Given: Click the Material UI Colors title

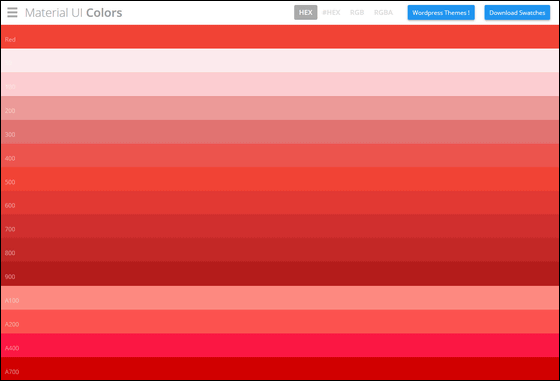Looking at the screenshot, I should pos(73,12).
